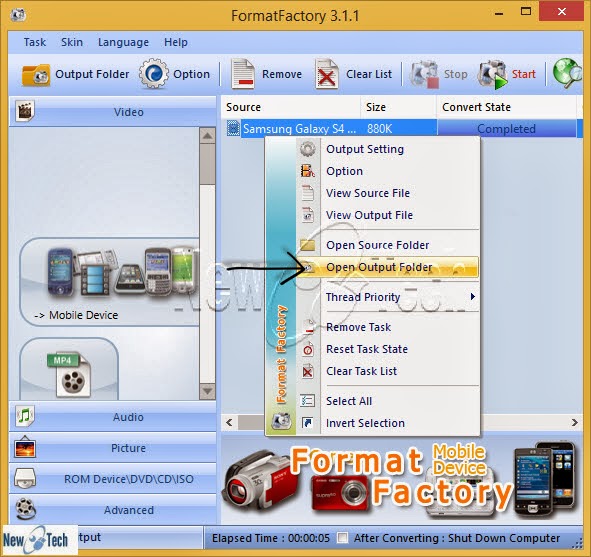
Task: Click the View Output File page icon
Action: click(x=308, y=215)
